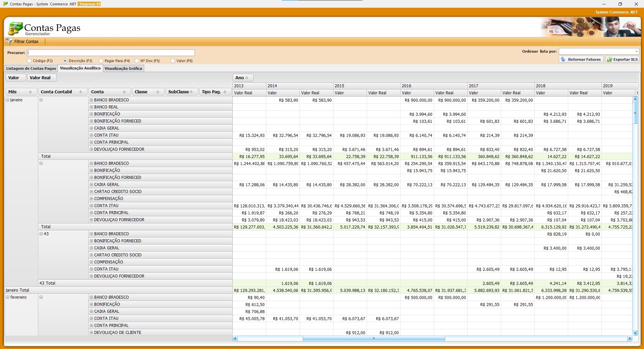Click the Retornar Faturas arrow icon
Image resolution: width=644 pixels, height=349 pixels.
click(x=563, y=59)
